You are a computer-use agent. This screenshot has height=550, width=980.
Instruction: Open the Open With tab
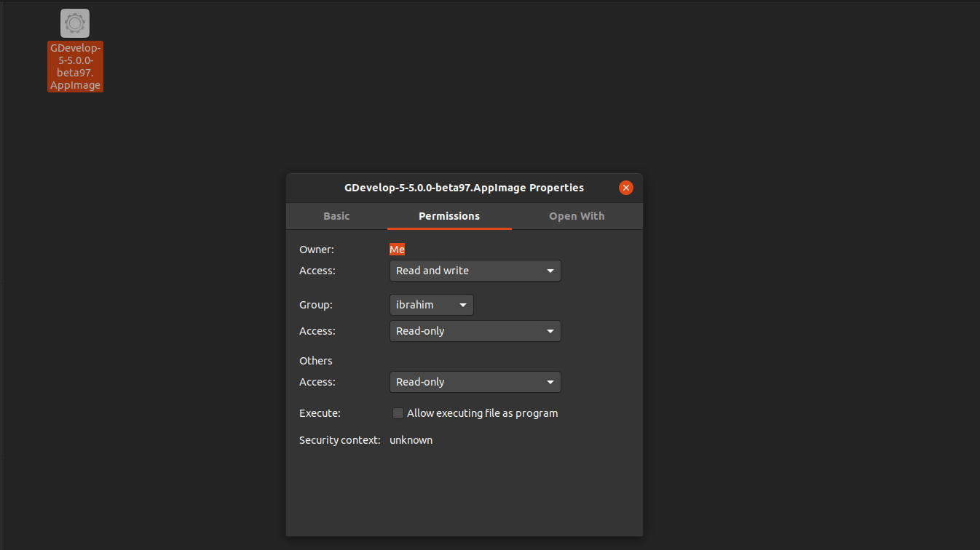(577, 216)
